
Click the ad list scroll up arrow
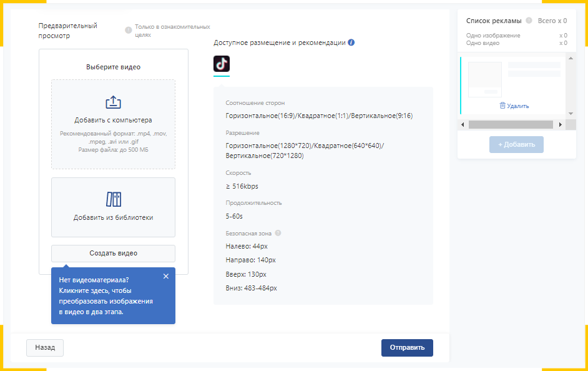(x=571, y=58)
